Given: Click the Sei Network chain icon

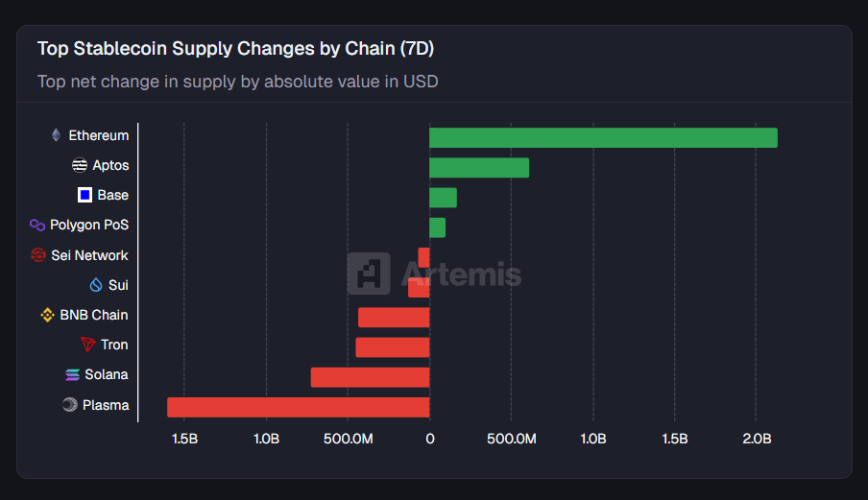Looking at the screenshot, I should tap(38, 255).
